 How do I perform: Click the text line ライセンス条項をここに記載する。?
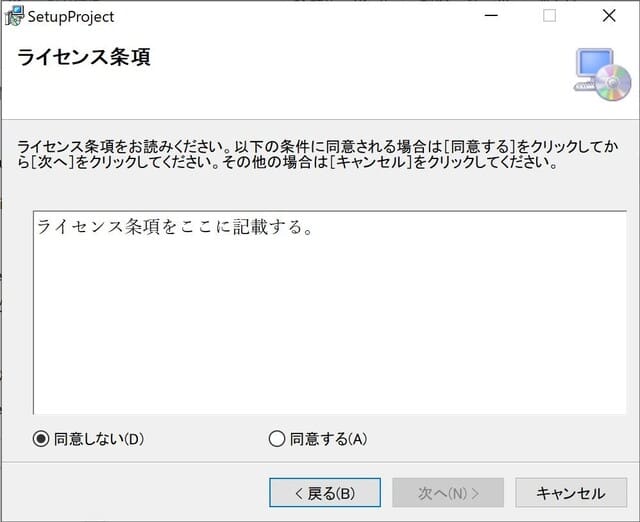pos(175,227)
